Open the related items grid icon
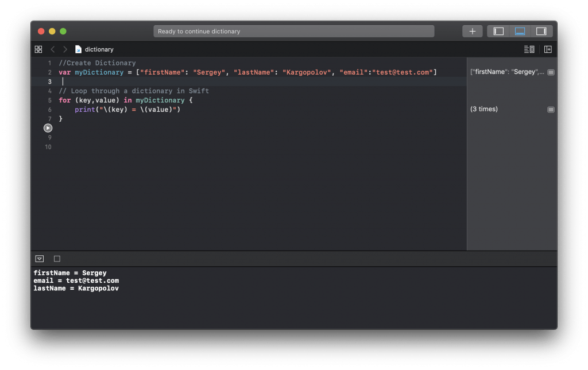This screenshot has height=370, width=588. (38, 49)
